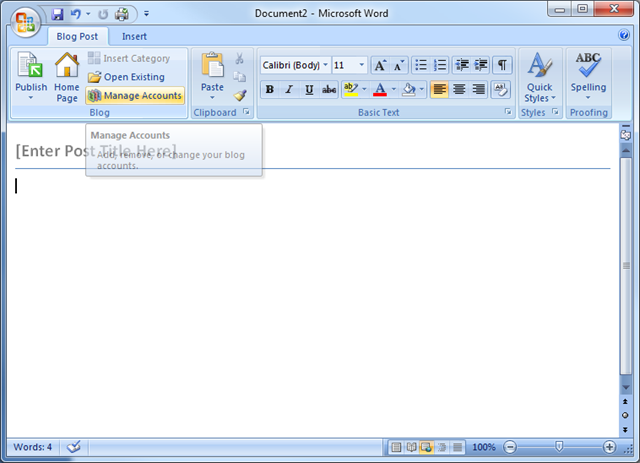Switch to Web Layout view
The image size is (640, 463).
click(426, 447)
